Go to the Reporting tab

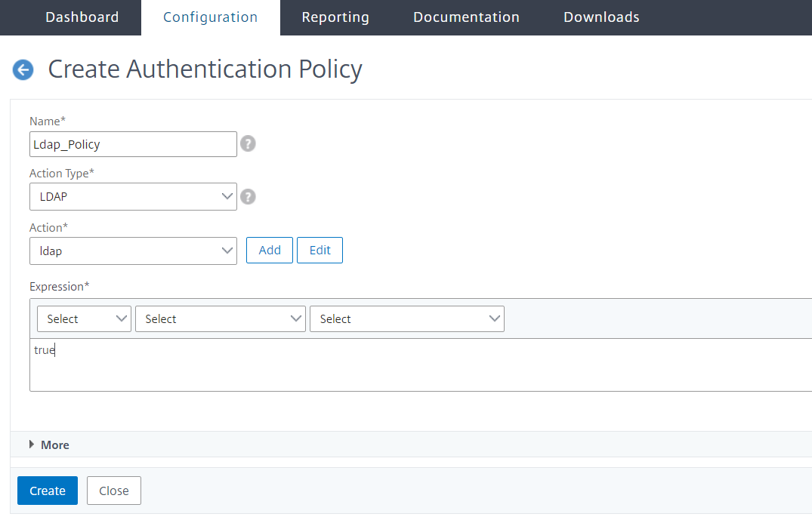(335, 17)
